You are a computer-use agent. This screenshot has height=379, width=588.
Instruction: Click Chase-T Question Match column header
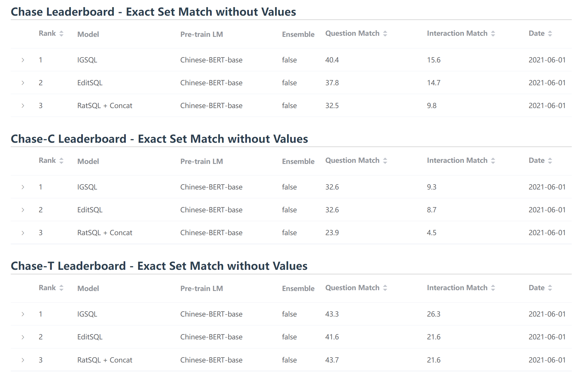coord(352,288)
